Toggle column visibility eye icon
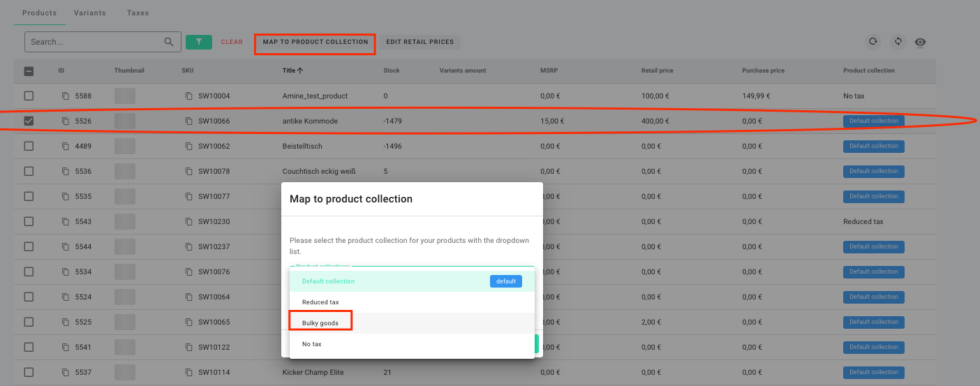Image resolution: width=980 pixels, height=386 pixels. pos(921,43)
